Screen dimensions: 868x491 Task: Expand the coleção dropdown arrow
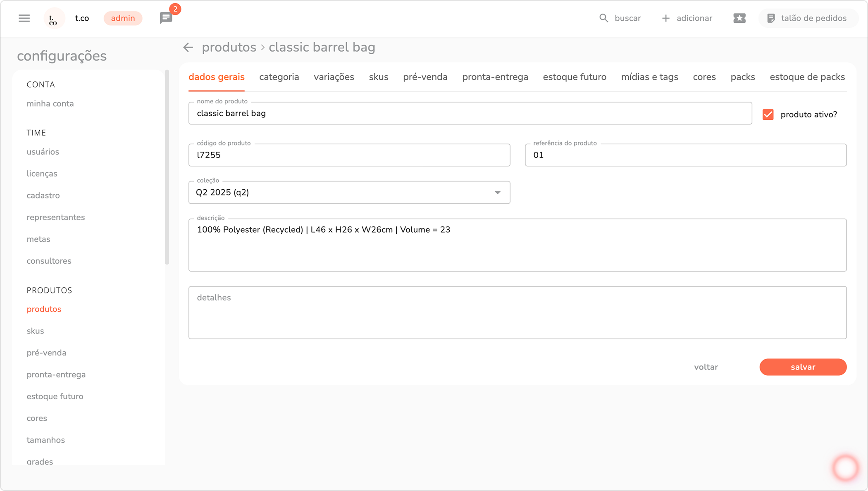coord(498,193)
